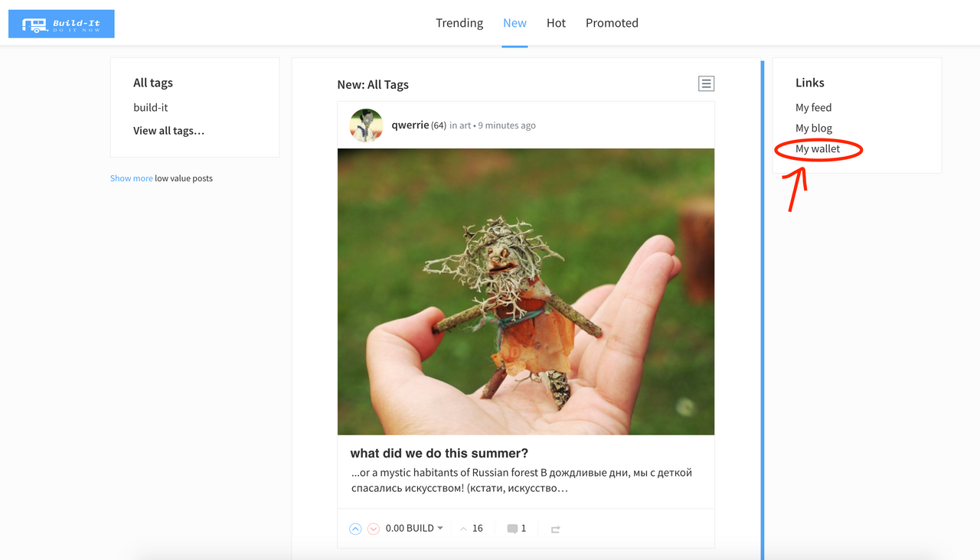Click Show more low value posts

tap(131, 178)
